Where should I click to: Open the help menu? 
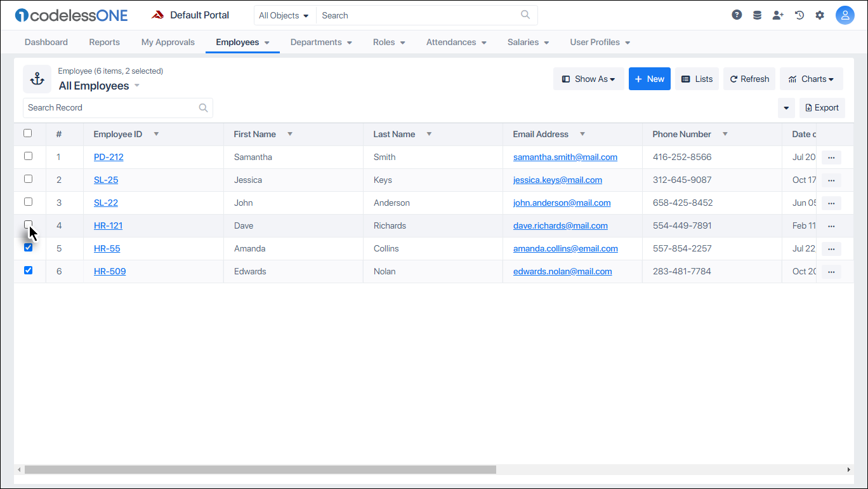[737, 14]
